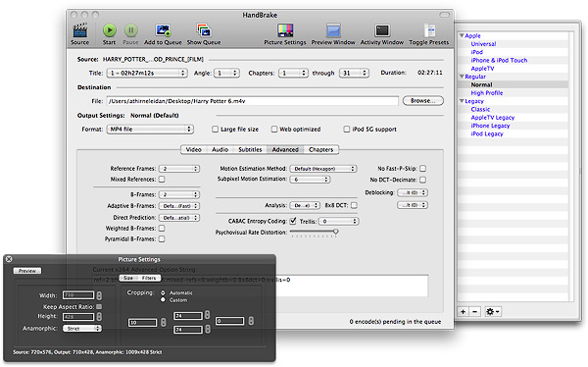Screen dimensions: 588x367
Task: Remove a preset with the minus button
Action: (474, 312)
